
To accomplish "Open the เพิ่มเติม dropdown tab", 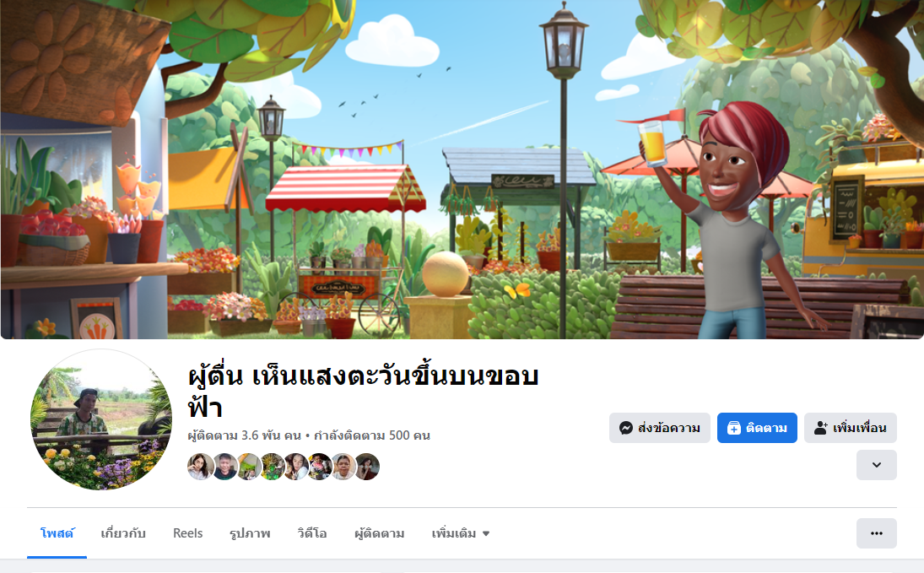I will [x=460, y=533].
